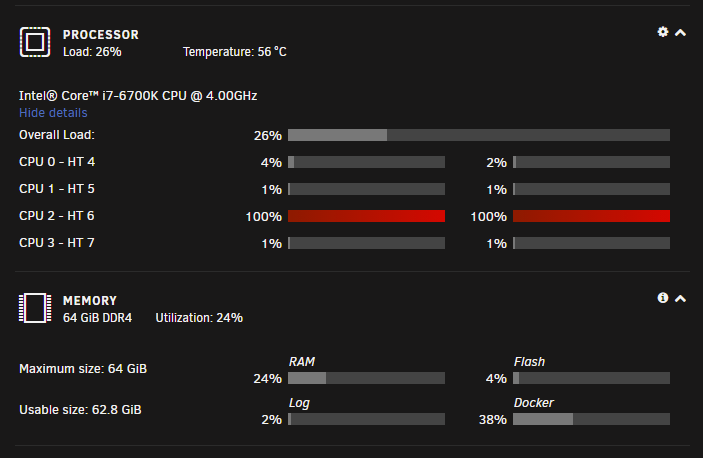The width and height of the screenshot is (703, 458).
Task: Click the Log usage bar
Action: click(x=366, y=419)
